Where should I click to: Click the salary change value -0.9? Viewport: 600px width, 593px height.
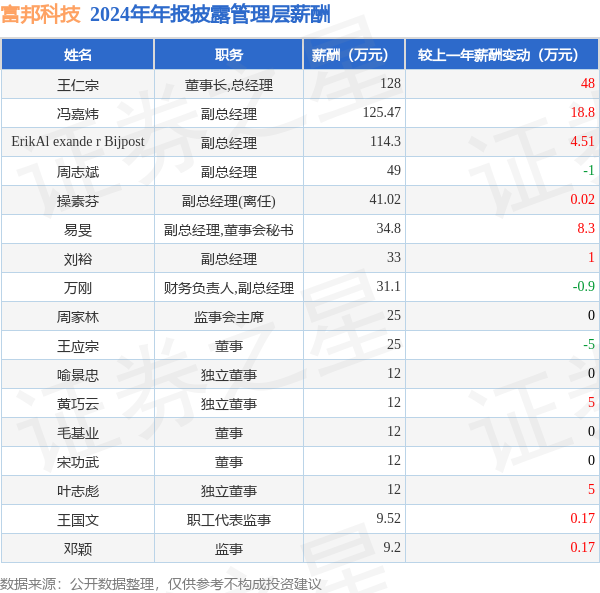click(x=584, y=287)
